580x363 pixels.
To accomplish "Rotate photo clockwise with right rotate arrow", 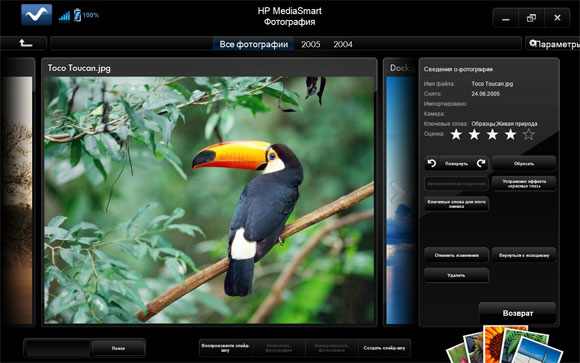I will (x=481, y=163).
